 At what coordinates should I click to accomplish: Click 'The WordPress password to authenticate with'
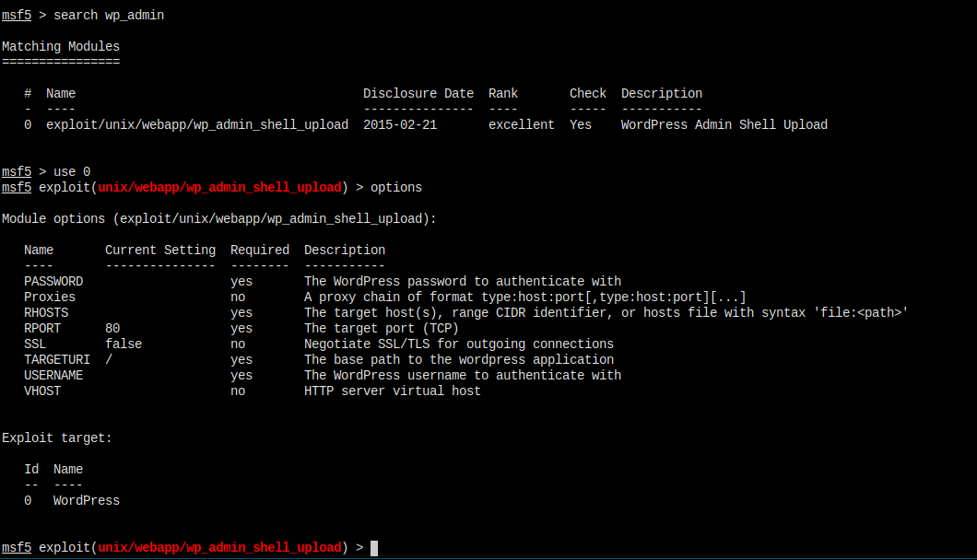(463, 282)
